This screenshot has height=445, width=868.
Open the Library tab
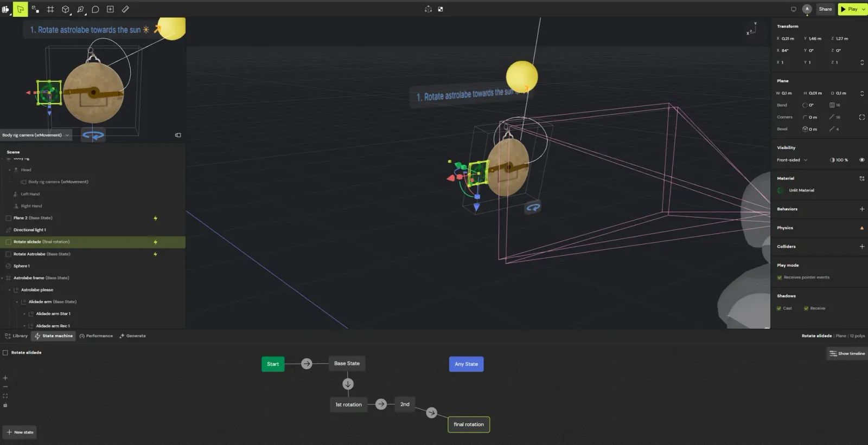tap(16, 336)
